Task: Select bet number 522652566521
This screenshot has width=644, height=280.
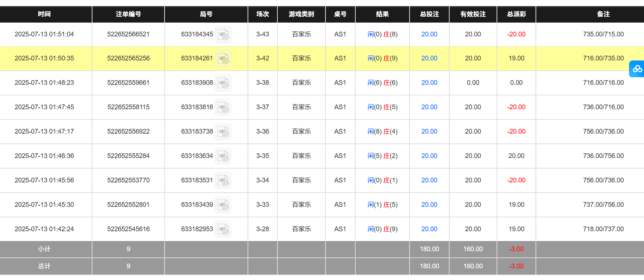Action: [128, 34]
